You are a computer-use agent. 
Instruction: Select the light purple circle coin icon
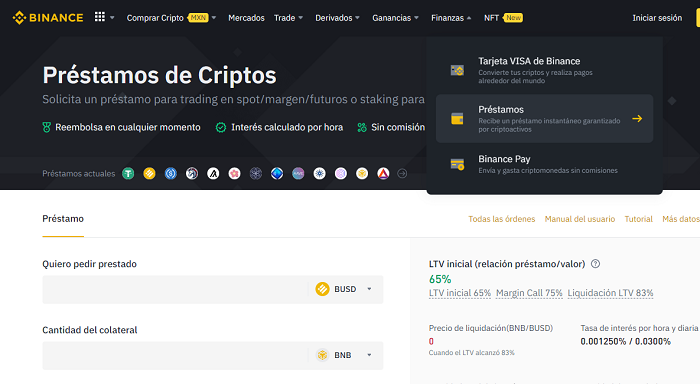pos(341,173)
